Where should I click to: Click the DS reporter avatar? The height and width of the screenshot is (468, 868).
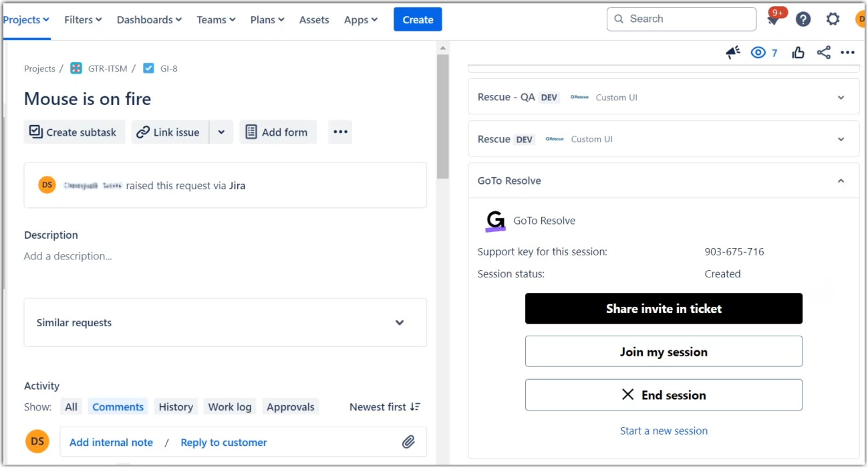(x=47, y=185)
